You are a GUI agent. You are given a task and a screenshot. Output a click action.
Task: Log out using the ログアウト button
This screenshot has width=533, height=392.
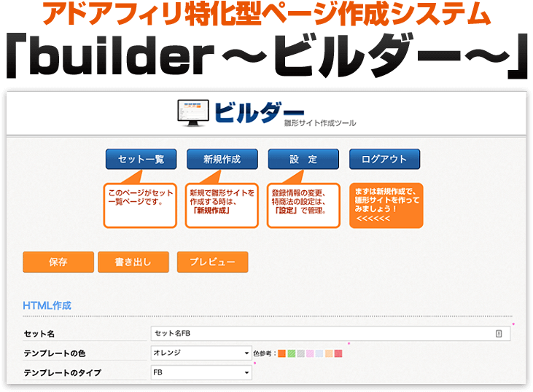384,160
